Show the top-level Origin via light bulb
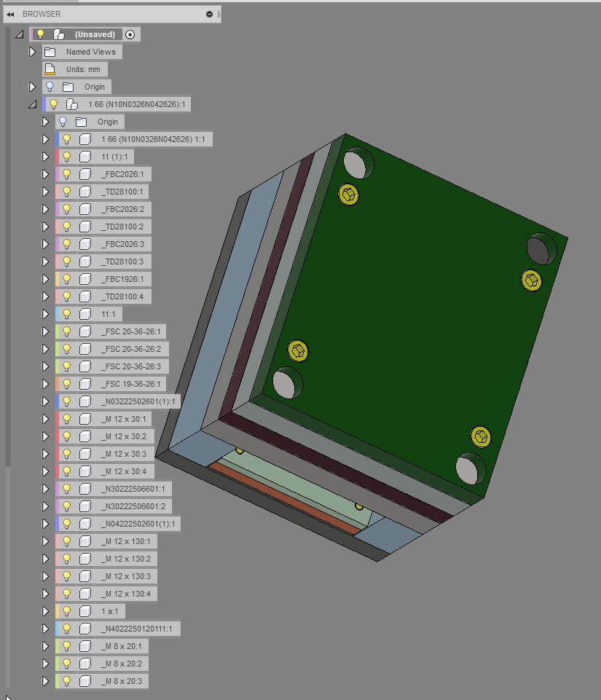Viewport: 601px width, 700px height. pyautogui.click(x=50, y=87)
